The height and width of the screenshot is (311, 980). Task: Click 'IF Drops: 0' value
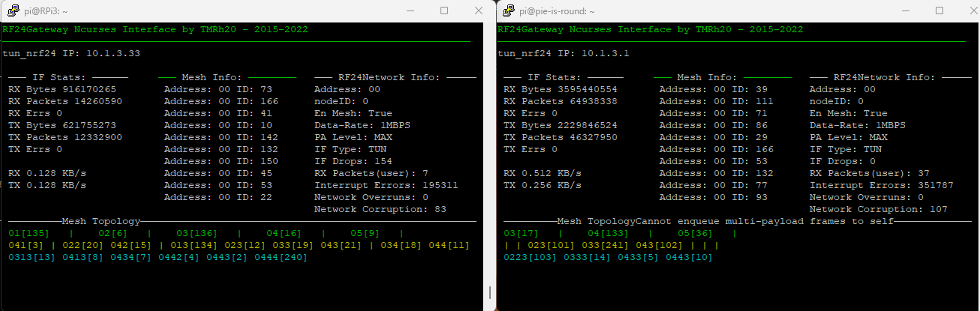[843, 161]
